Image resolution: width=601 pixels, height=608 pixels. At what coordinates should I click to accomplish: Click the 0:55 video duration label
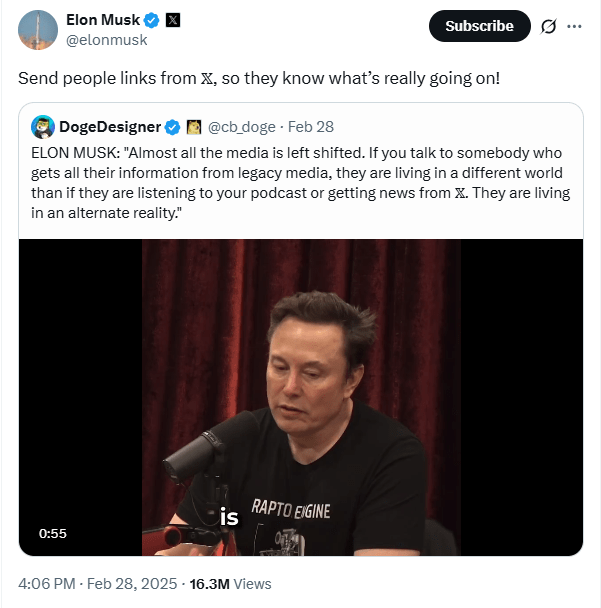(53, 533)
